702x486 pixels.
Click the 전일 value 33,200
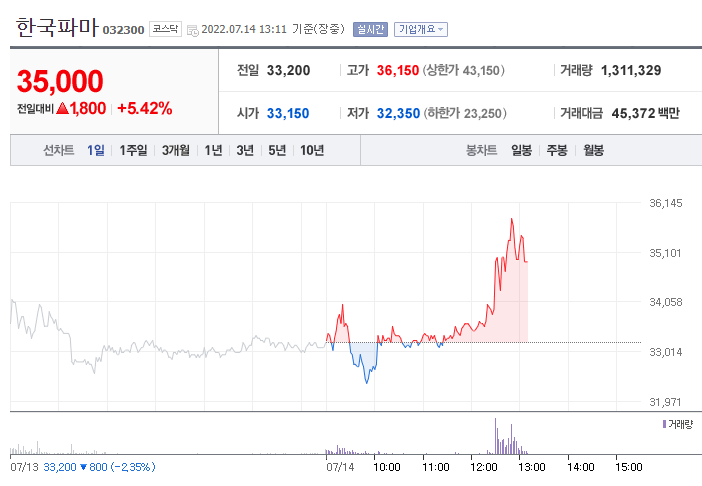(x=288, y=70)
